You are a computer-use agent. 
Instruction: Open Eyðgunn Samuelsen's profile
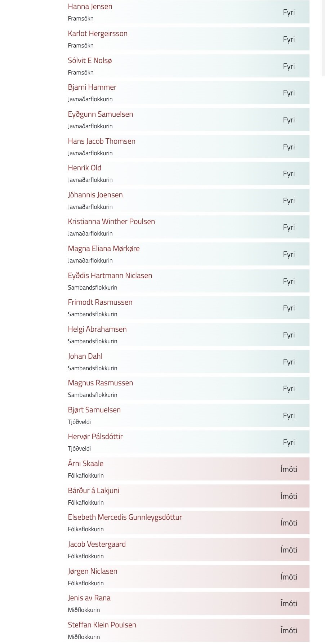click(x=101, y=114)
